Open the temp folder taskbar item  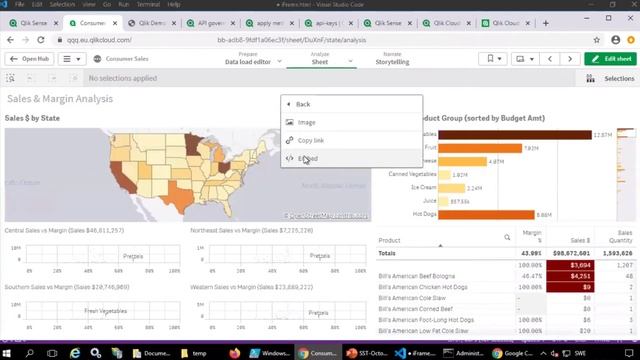(x=194, y=353)
